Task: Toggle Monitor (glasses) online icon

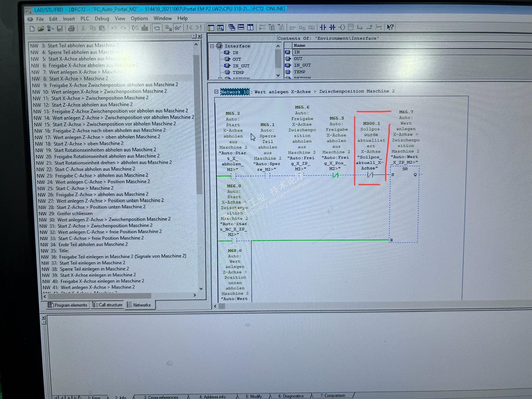Action: pyautogui.click(x=178, y=28)
